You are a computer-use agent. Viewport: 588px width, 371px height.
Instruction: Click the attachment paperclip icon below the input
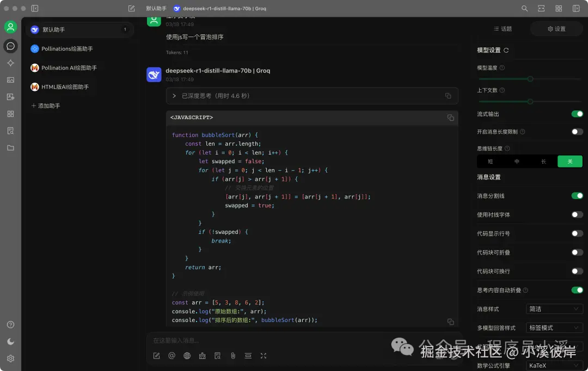[x=233, y=356]
